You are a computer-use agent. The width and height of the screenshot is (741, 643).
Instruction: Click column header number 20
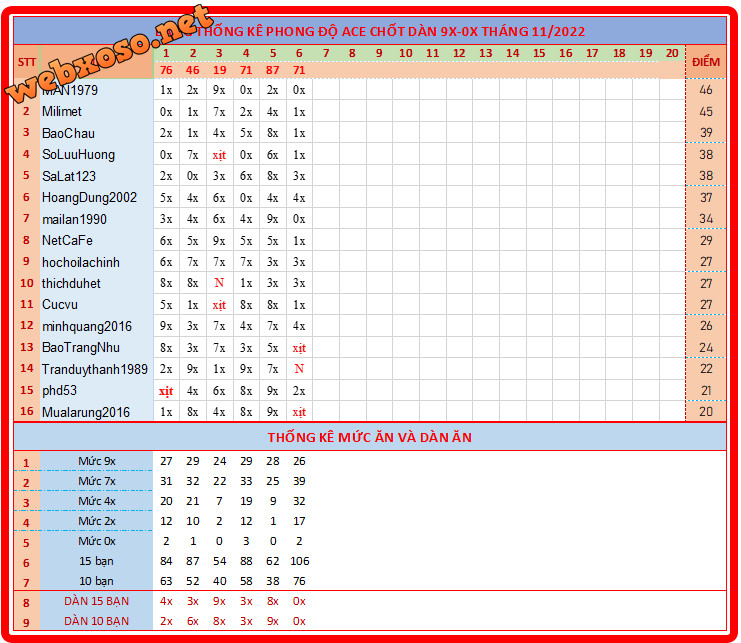pyautogui.click(x=672, y=53)
